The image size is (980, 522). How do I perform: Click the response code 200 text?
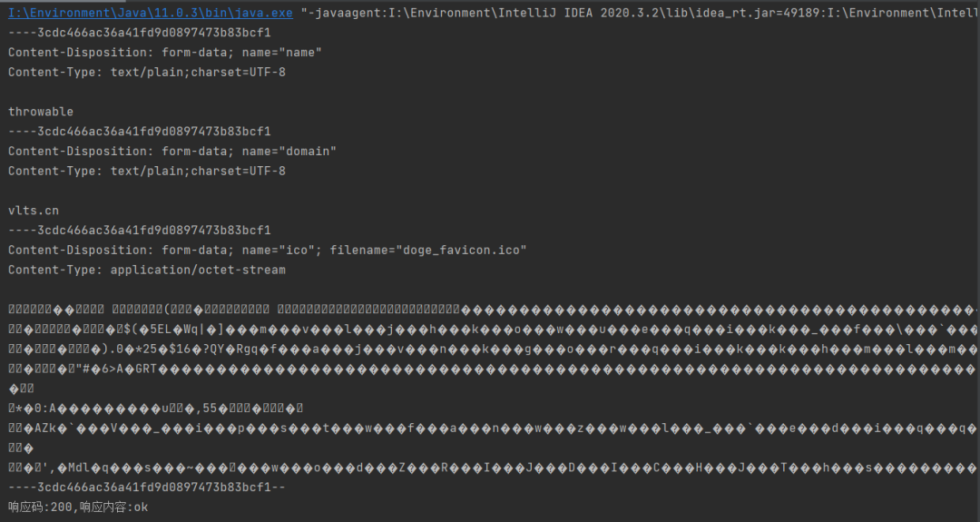[41, 507]
